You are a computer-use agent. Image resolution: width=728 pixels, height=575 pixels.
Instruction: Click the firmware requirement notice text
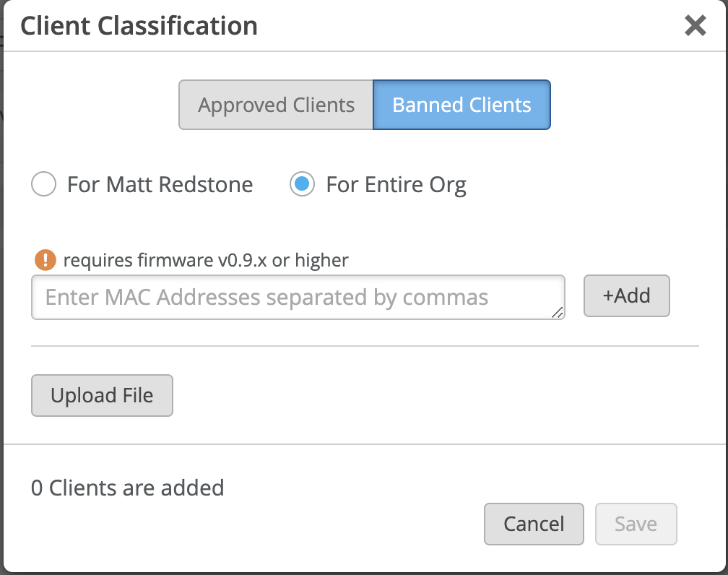coord(206,260)
